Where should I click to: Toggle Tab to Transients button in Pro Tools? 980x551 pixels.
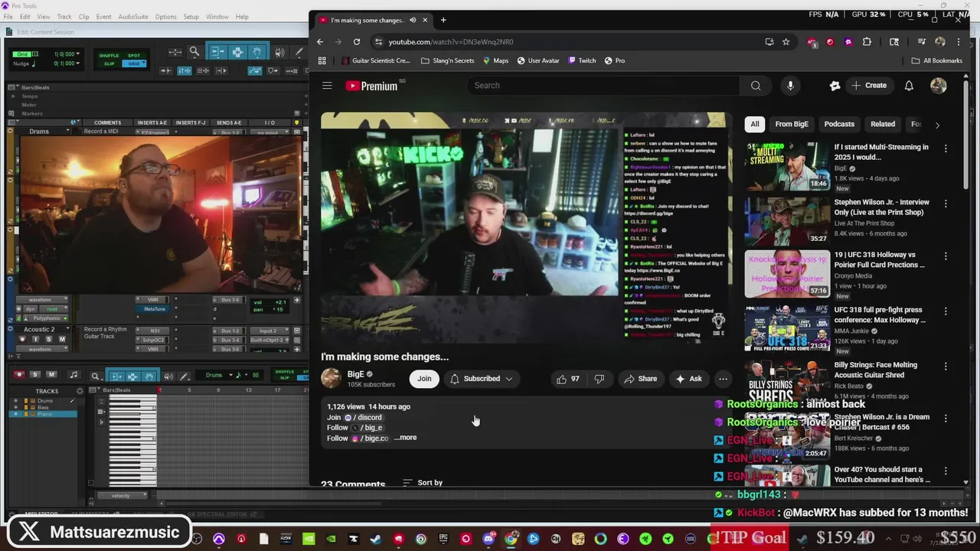(x=166, y=70)
